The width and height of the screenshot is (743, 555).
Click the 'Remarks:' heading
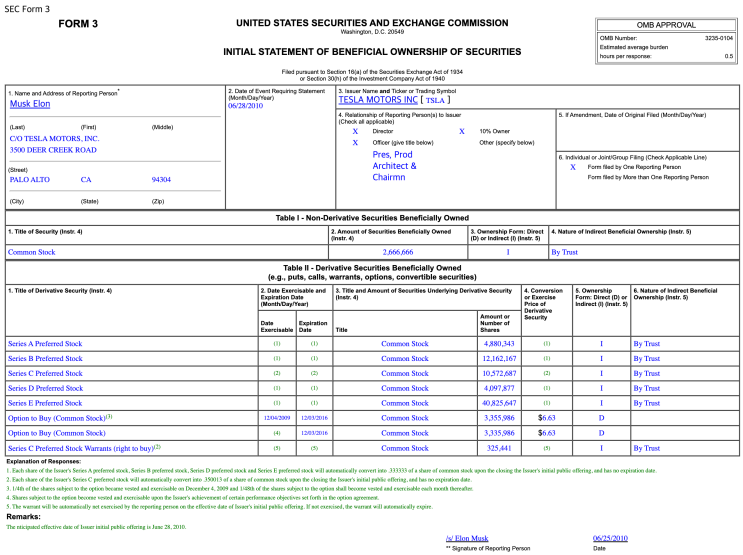23,517
